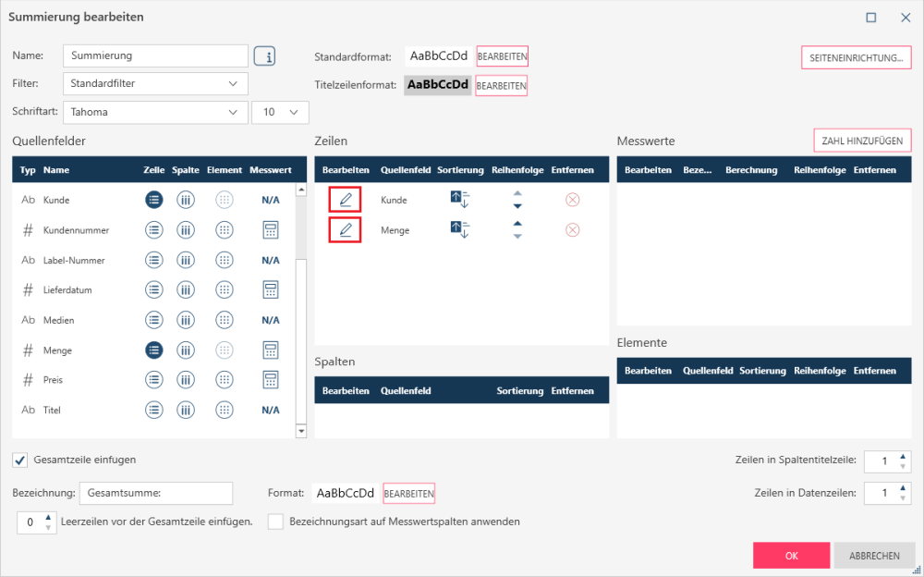The image size is (924, 577).
Task: Increase Zeilen in Spaltentitelzeile value
Action: (x=903, y=456)
